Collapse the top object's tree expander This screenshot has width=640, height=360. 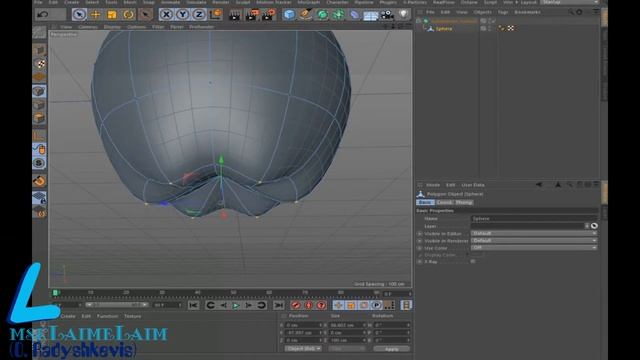pos(419,20)
